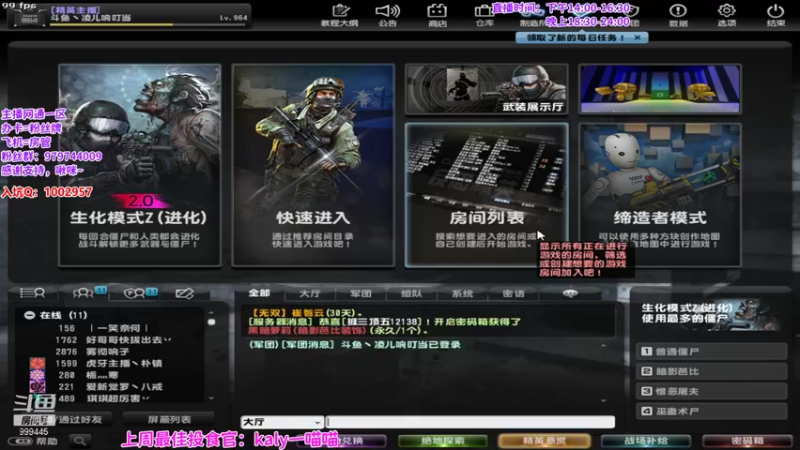Click the 绝地探索 green button
The image size is (800, 450).
[442, 441]
